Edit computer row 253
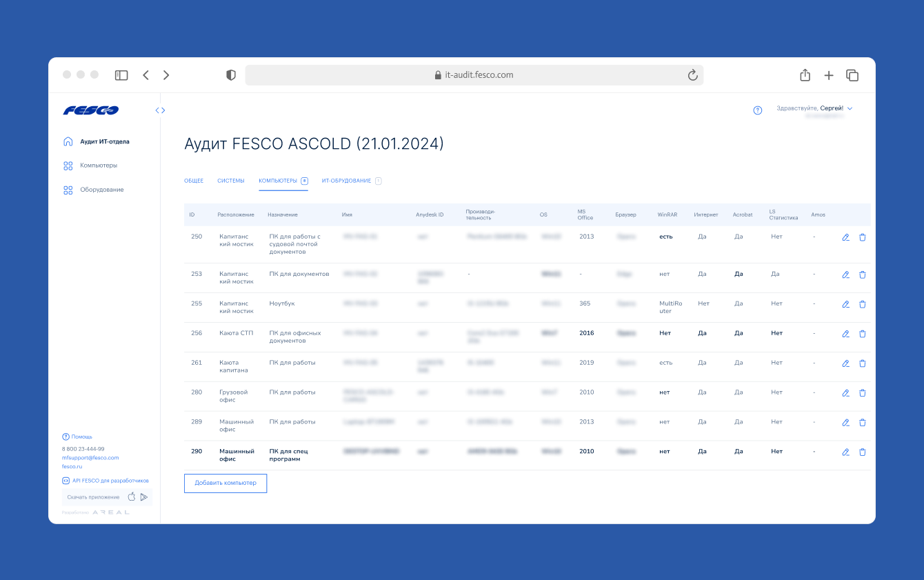Image resolution: width=924 pixels, height=580 pixels. pyautogui.click(x=845, y=274)
